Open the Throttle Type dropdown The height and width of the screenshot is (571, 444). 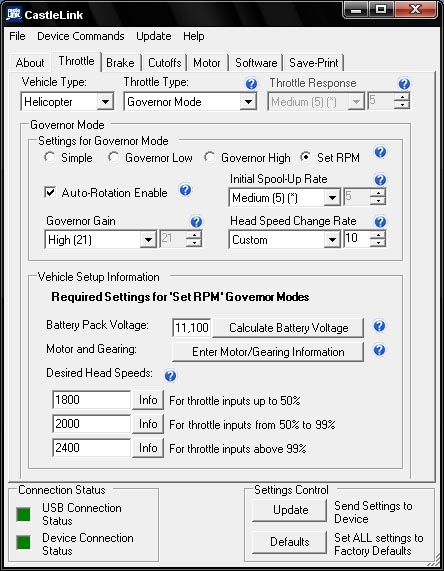point(248,102)
